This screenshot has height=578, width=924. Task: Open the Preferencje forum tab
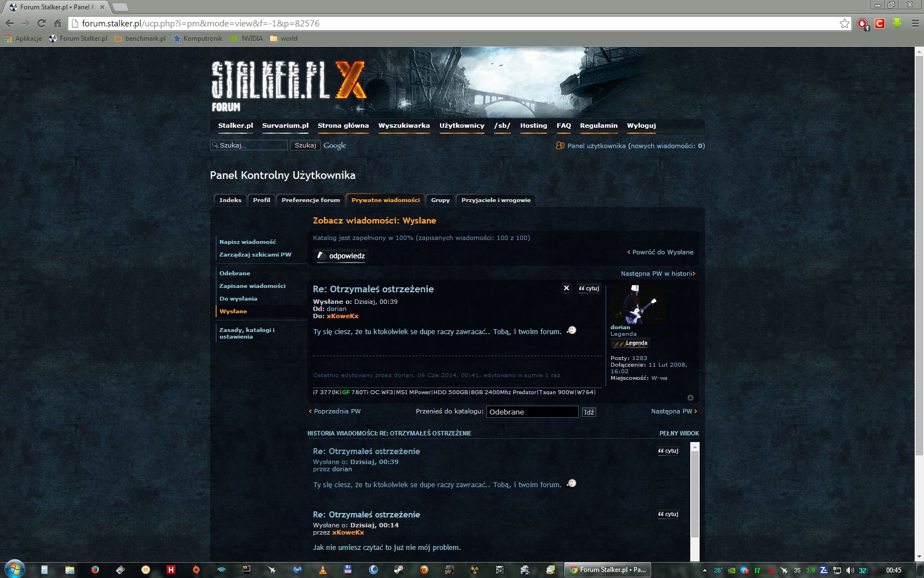[x=311, y=200]
